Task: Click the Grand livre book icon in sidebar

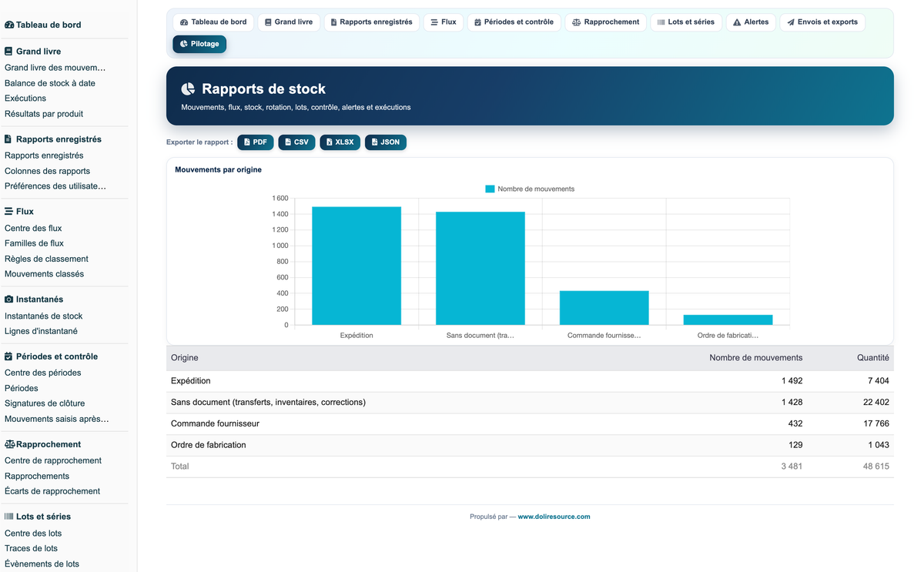Action: (8, 52)
